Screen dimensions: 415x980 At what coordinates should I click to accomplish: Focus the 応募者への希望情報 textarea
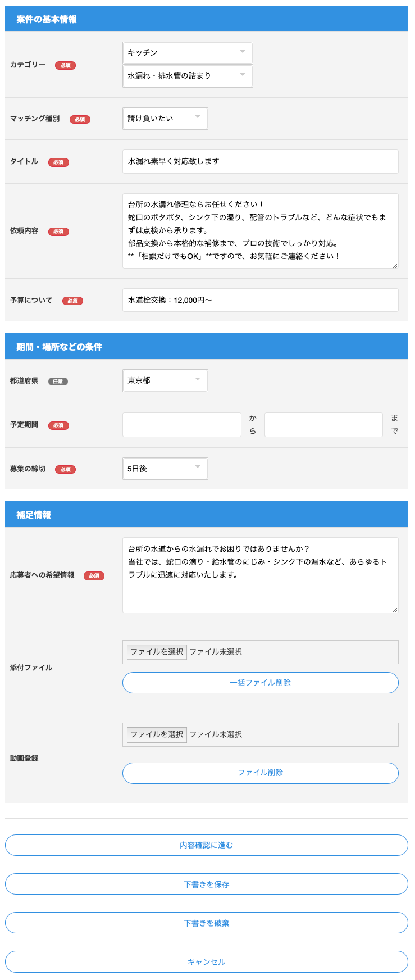pyautogui.click(x=260, y=575)
